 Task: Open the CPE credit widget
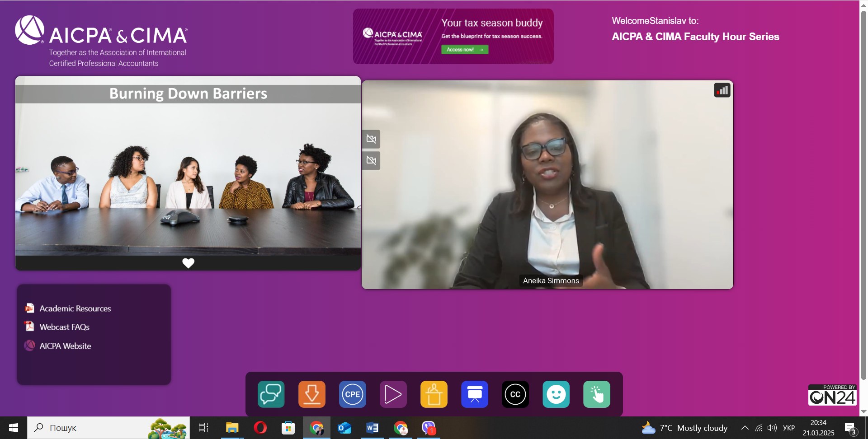[353, 394]
